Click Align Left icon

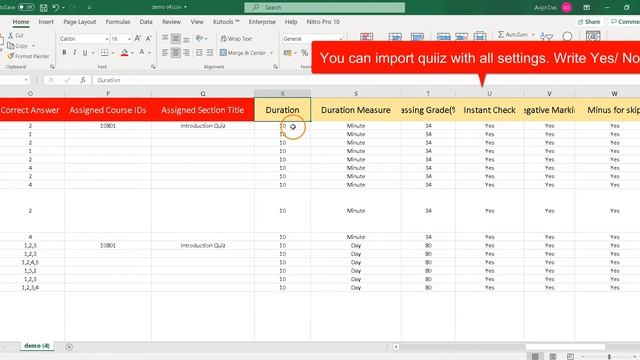tap(165, 53)
